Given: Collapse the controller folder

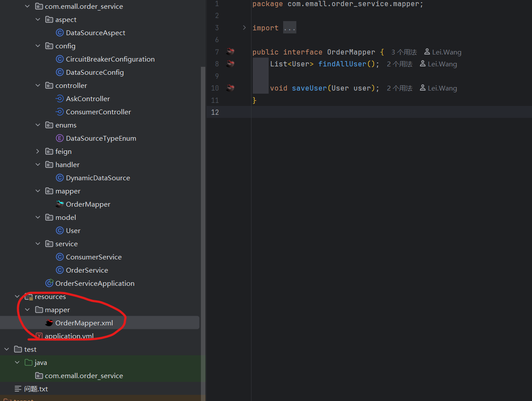Looking at the screenshot, I should 38,86.
